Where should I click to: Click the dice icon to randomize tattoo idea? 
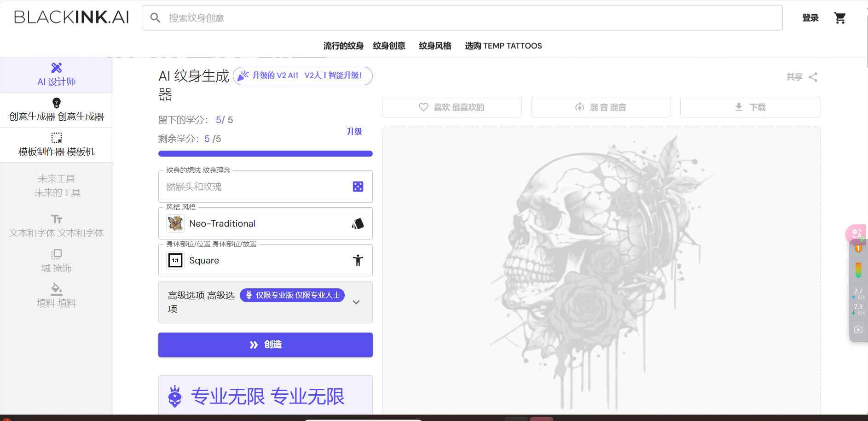tap(358, 187)
